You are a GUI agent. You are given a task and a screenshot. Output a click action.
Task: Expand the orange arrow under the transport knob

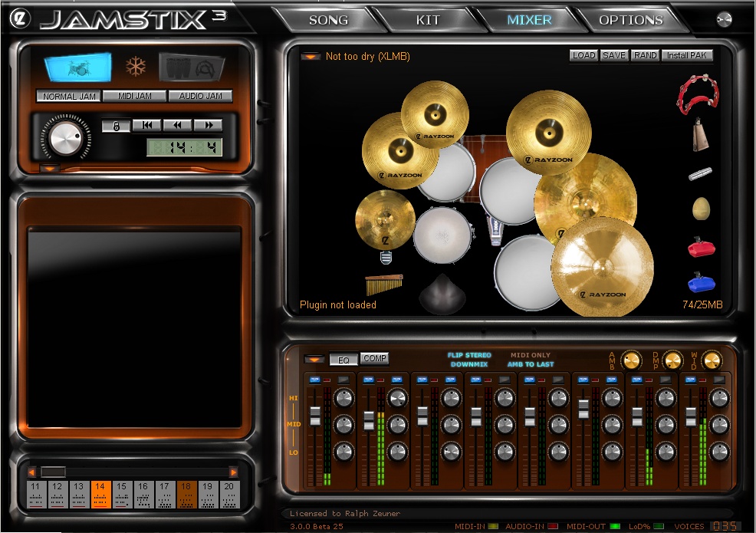point(49,168)
